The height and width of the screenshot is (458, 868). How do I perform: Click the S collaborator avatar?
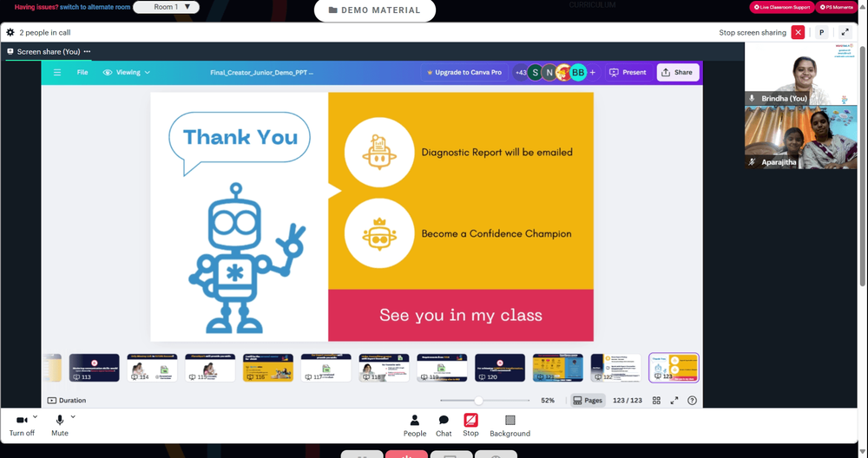(x=535, y=73)
